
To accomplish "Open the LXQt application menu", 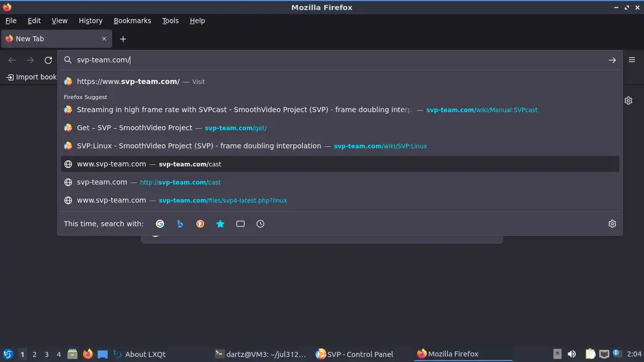I will tap(8, 354).
